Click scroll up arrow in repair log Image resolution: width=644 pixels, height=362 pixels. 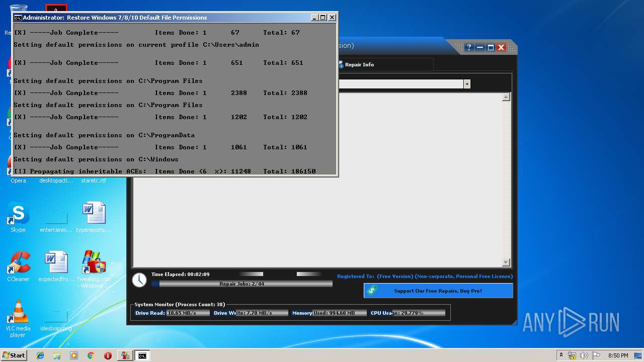506,97
